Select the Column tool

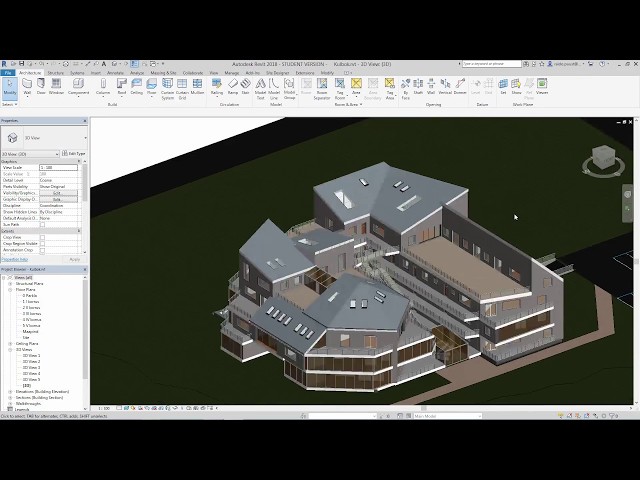pos(103,87)
